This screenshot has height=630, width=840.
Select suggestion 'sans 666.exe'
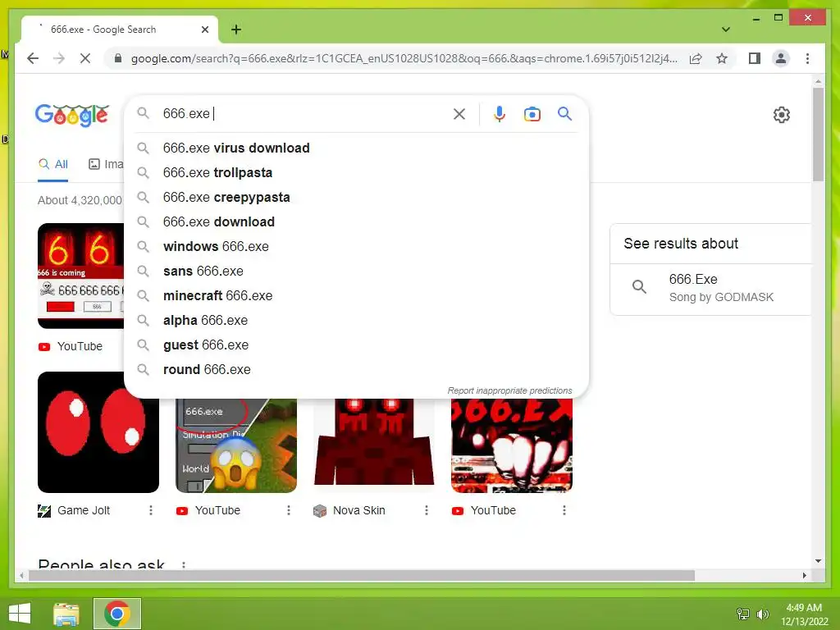pos(356,271)
